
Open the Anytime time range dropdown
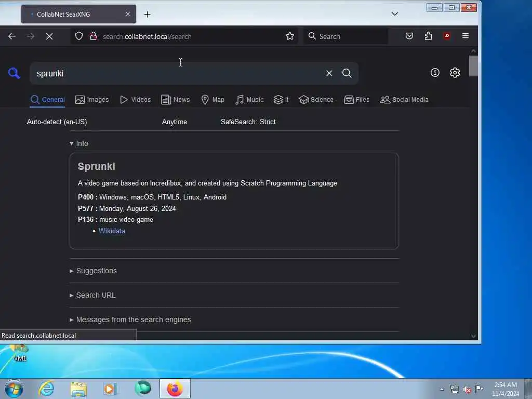point(175,122)
